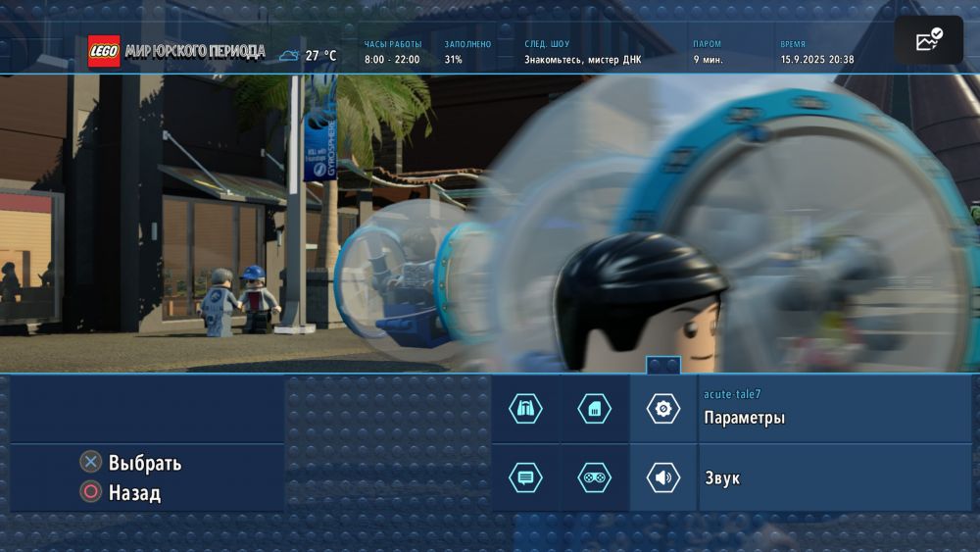Click the 8:00 - 22:00 opening hours
Screen dimensions: 980x552
pyautogui.click(x=392, y=60)
